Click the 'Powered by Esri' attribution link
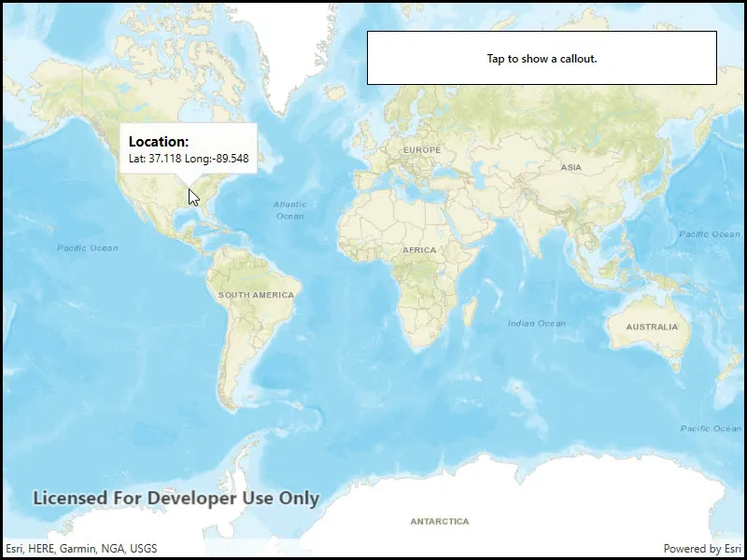747x560 pixels. 702,549
